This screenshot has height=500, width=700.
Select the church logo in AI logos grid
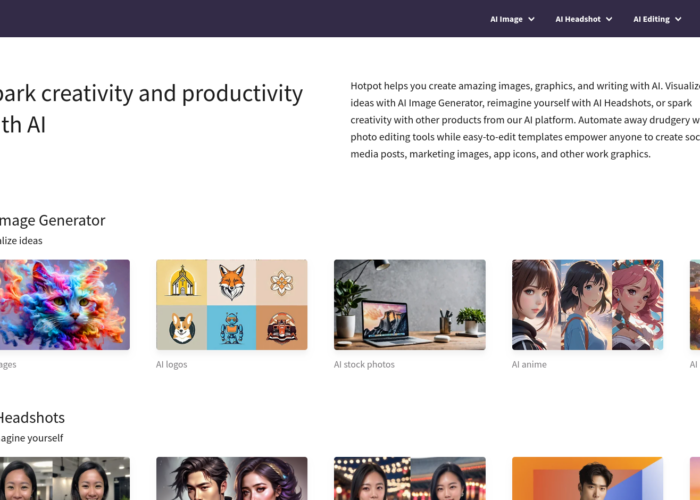click(182, 282)
